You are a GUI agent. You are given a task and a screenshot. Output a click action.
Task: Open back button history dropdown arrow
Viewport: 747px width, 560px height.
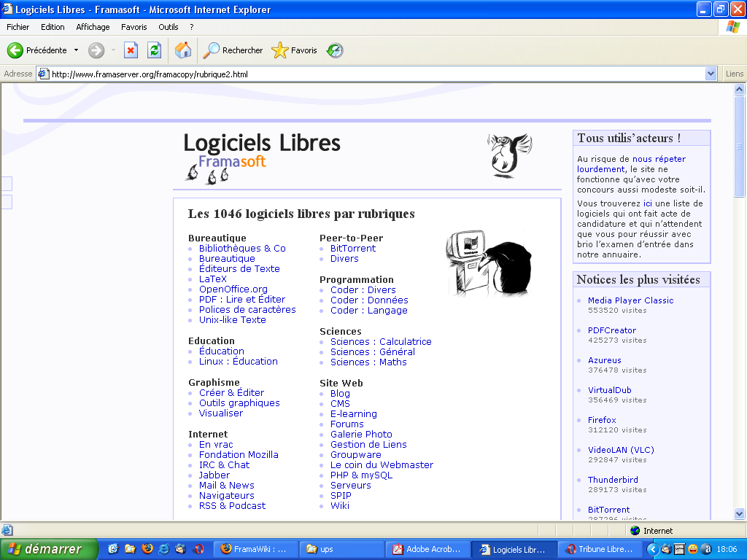click(x=76, y=50)
